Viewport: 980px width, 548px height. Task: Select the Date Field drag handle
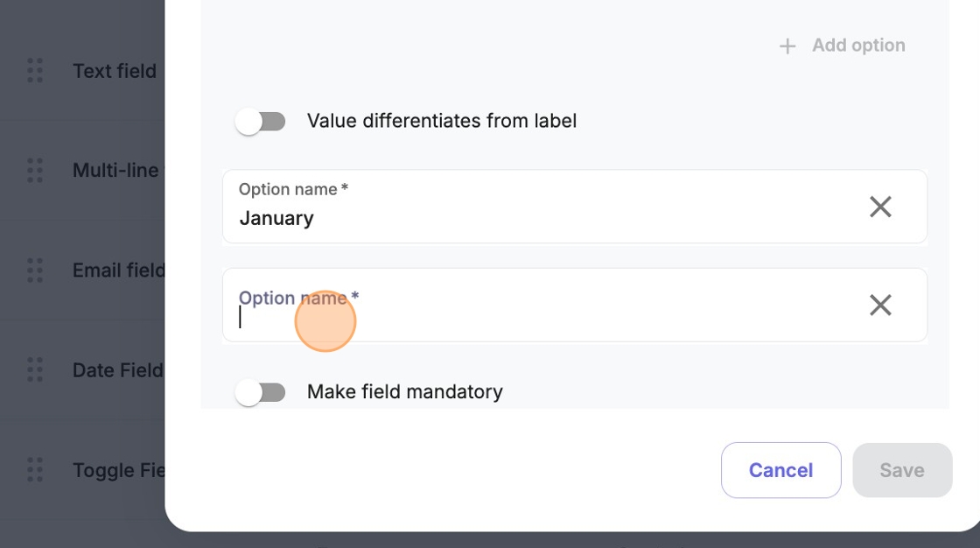coord(35,370)
